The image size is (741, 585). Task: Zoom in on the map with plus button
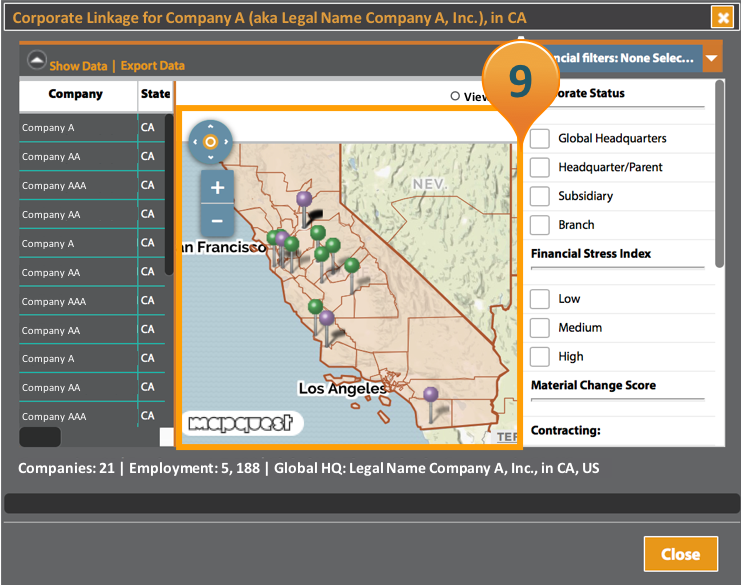[x=217, y=187]
